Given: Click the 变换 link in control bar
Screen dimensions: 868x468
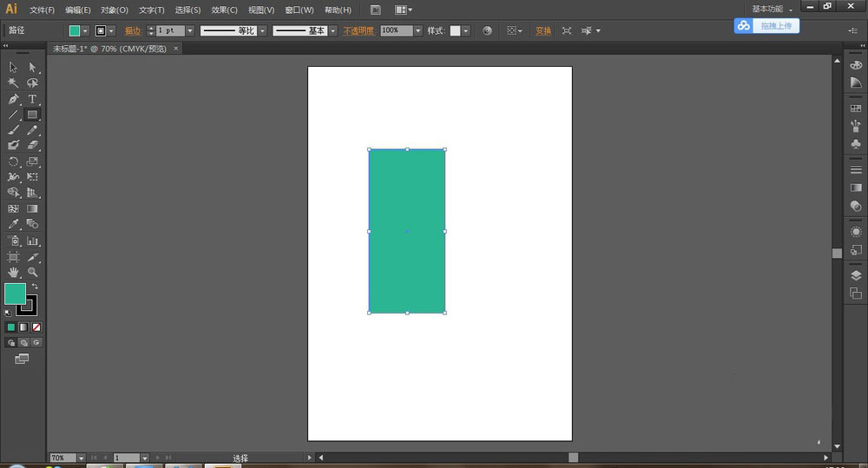Looking at the screenshot, I should pyautogui.click(x=542, y=30).
